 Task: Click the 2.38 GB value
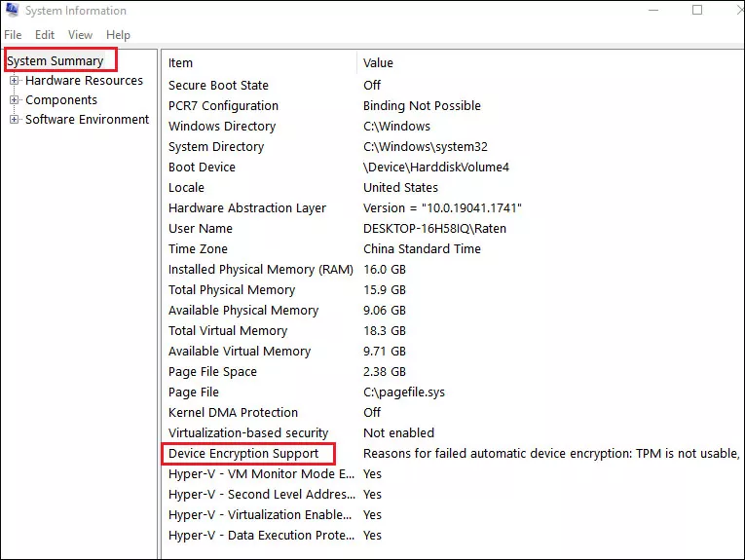[385, 371]
